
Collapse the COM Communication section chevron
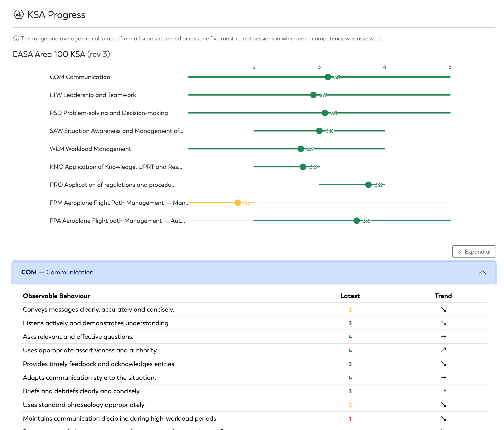click(483, 272)
